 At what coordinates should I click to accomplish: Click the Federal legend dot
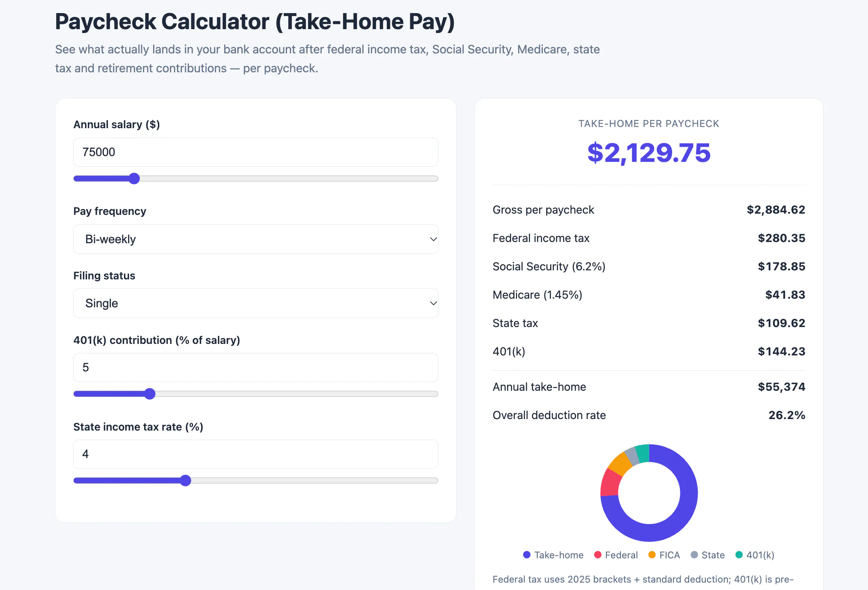(598, 555)
